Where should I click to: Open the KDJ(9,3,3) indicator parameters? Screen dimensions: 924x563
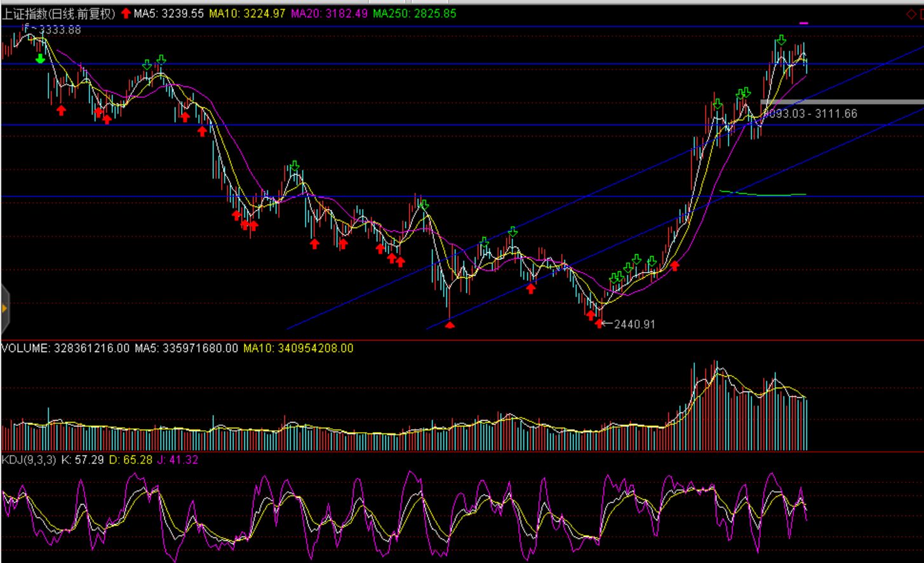29,459
